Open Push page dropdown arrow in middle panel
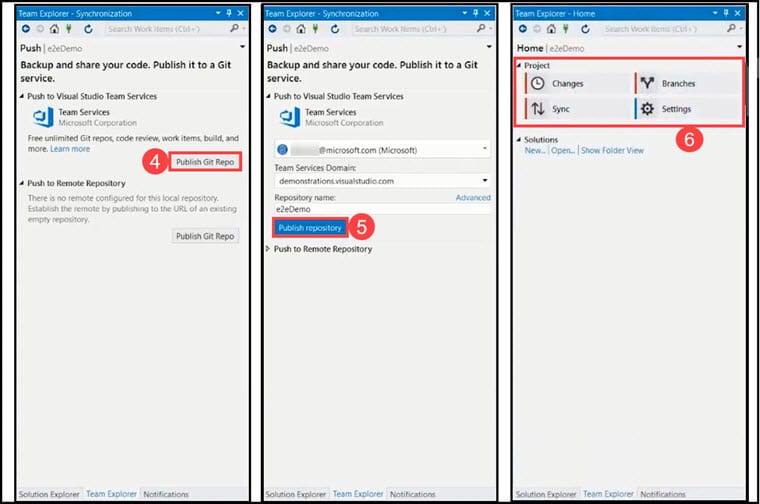 (489, 47)
